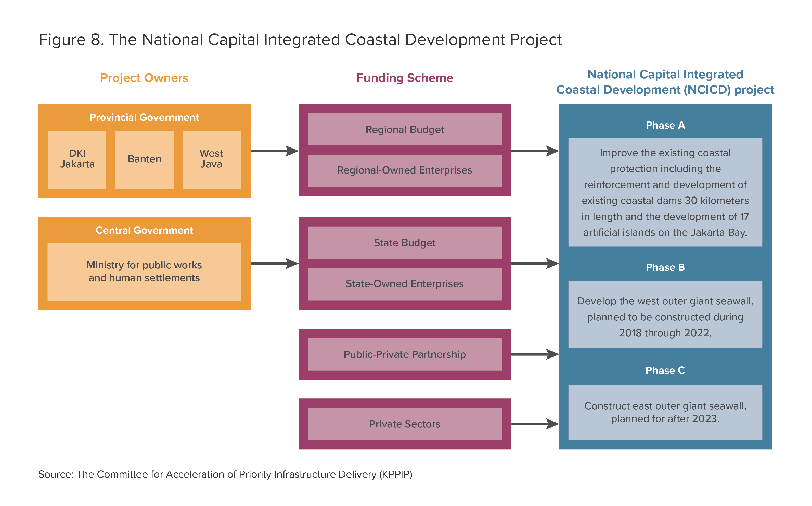Click the 'Central Government' label
This screenshot has width=812, height=506.
(144, 230)
